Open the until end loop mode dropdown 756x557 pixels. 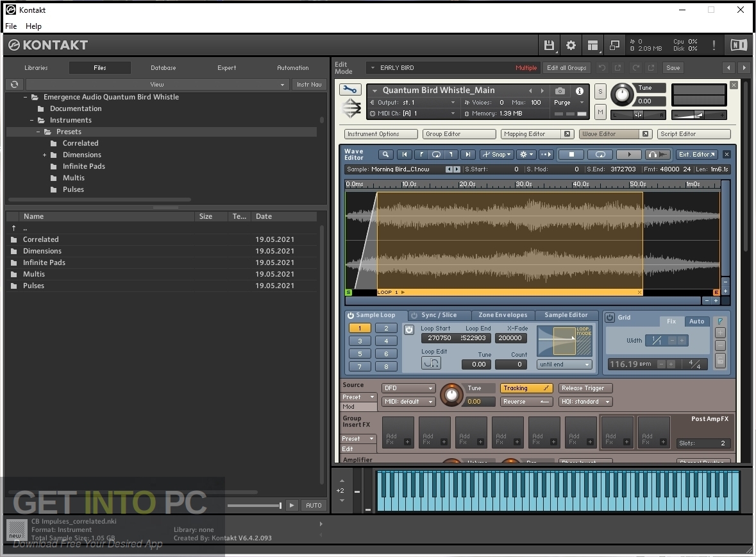point(564,364)
